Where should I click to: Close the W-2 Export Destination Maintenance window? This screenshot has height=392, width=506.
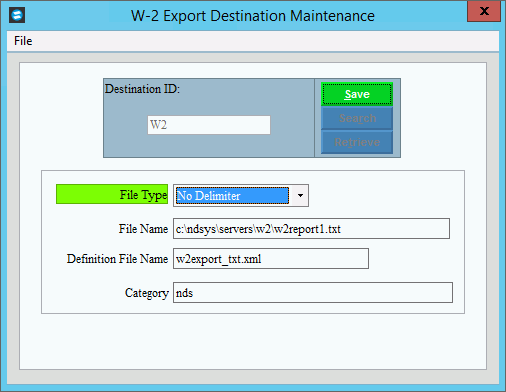pyautogui.click(x=484, y=11)
